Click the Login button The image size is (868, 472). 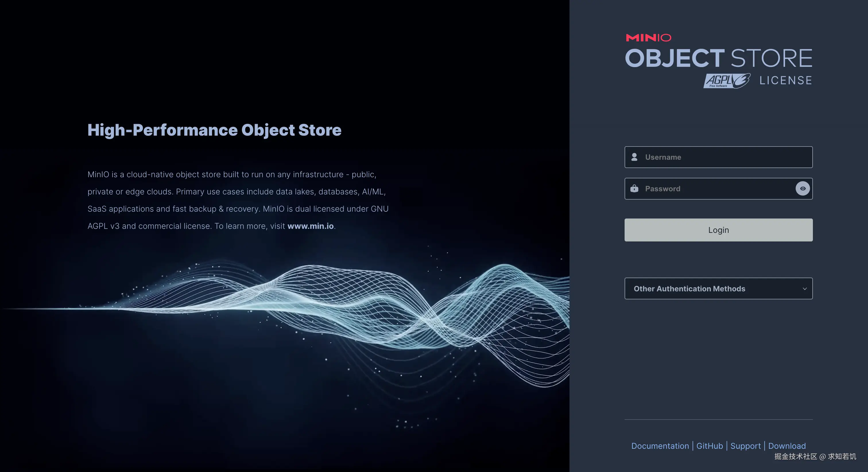(718, 230)
